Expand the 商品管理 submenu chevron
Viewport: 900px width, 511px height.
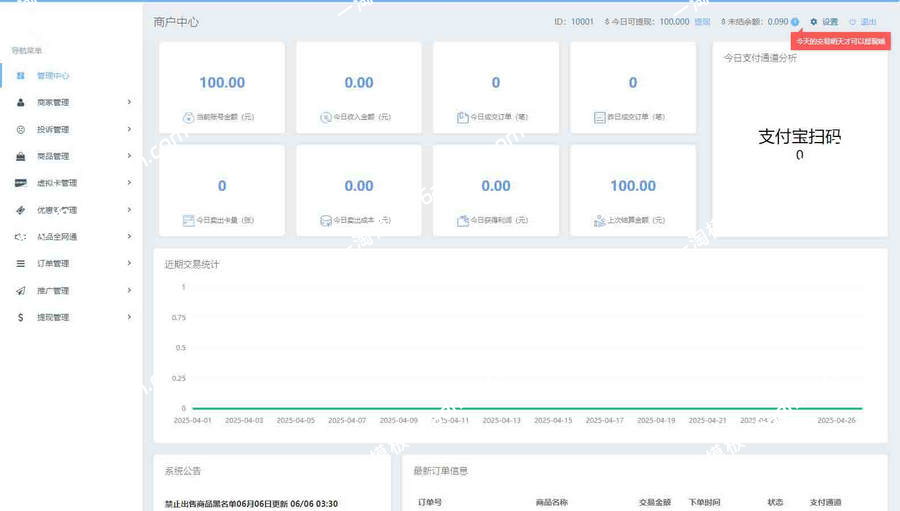129,156
